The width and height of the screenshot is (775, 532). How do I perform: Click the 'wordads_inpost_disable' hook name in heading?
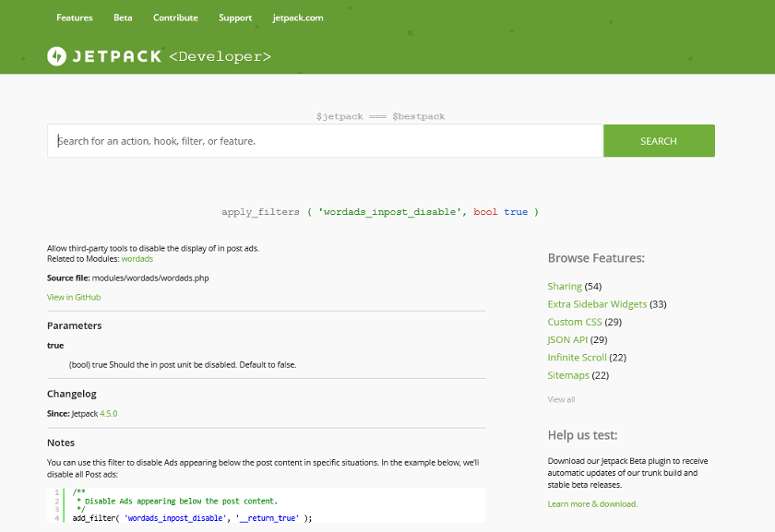click(x=389, y=212)
